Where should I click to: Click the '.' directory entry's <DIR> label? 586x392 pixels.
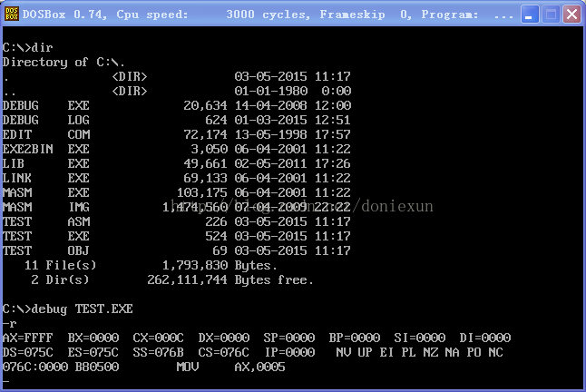tap(130, 76)
